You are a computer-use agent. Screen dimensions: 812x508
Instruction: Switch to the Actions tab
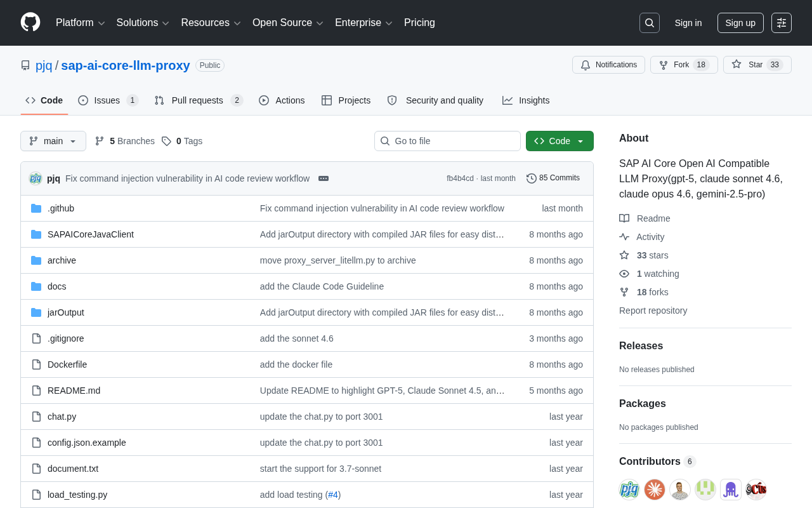click(282, 100)
